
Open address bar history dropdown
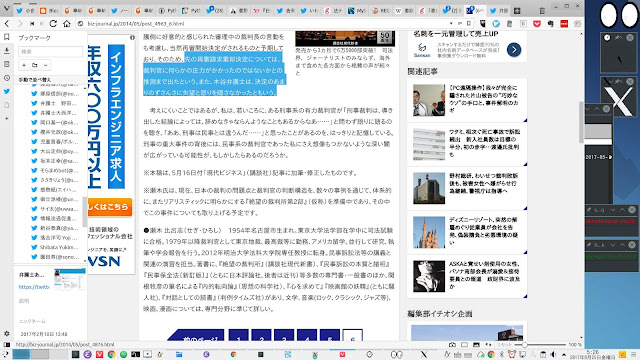pyautogui.click(x=451, y=24)
